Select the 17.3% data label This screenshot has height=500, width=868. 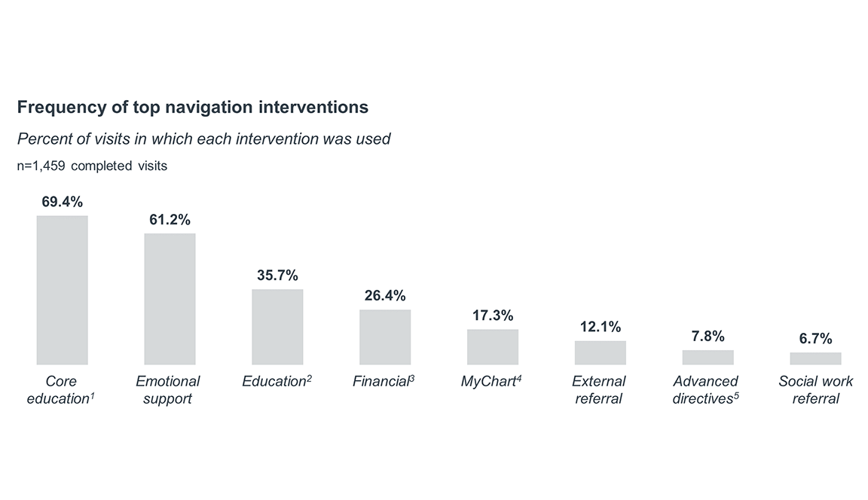(x=493, y=316)
